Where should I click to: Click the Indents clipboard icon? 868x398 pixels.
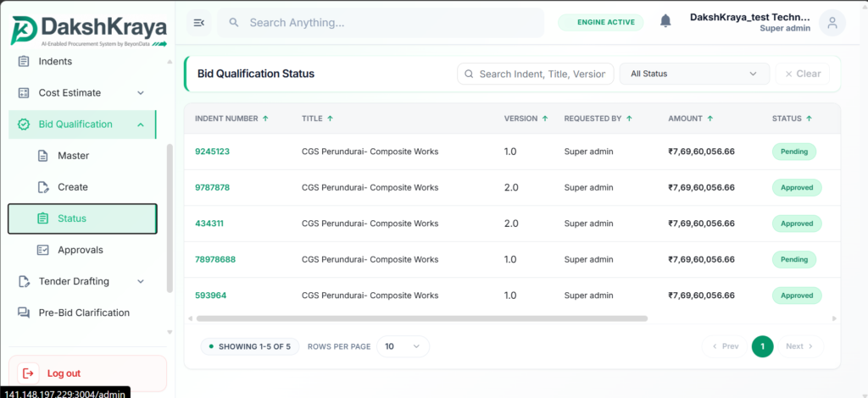tap(23, 61)
